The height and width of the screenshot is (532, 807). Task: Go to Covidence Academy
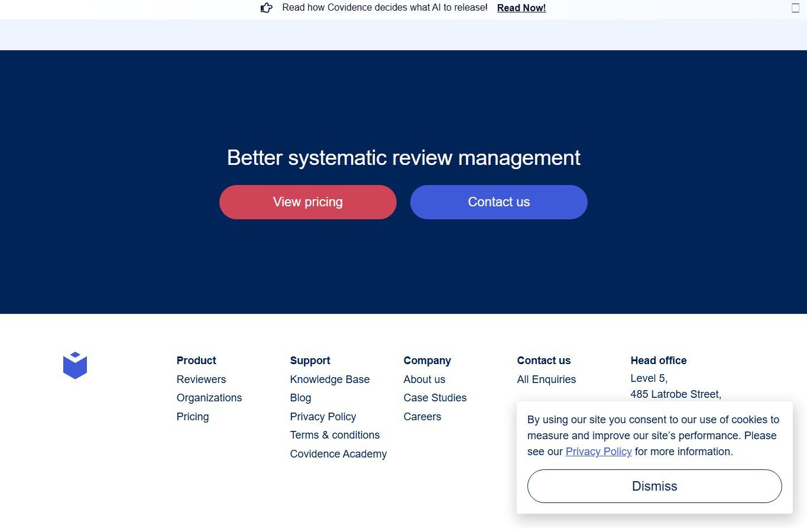(x=338, y=454)
